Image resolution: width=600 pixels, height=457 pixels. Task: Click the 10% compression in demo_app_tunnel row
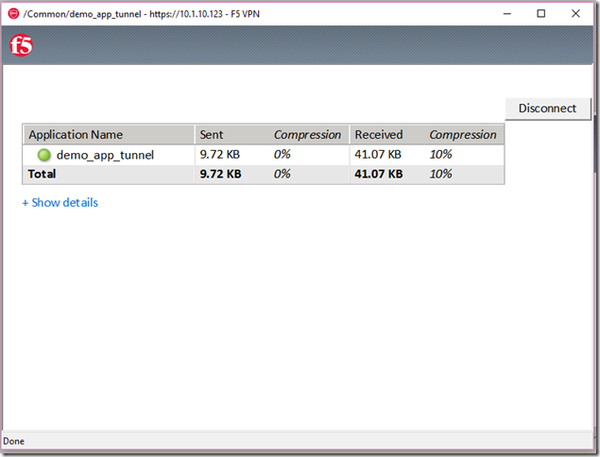[440, 154]
